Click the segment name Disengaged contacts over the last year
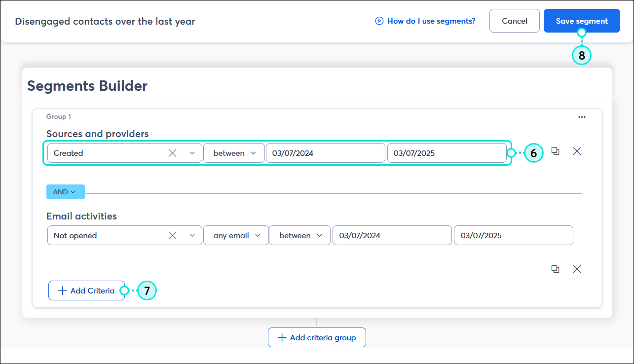This screenshot has width=634, height=364. click(105, 21)
